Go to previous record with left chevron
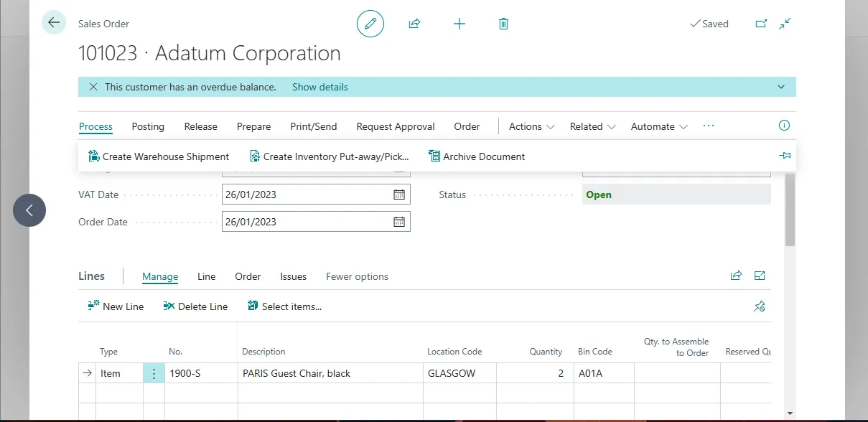 (x=29, y=210)
